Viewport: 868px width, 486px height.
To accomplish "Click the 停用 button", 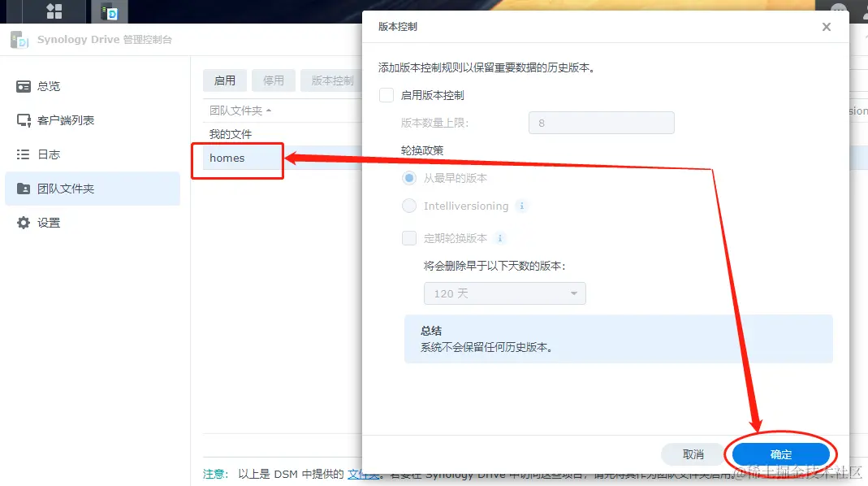I will [274, 80].
